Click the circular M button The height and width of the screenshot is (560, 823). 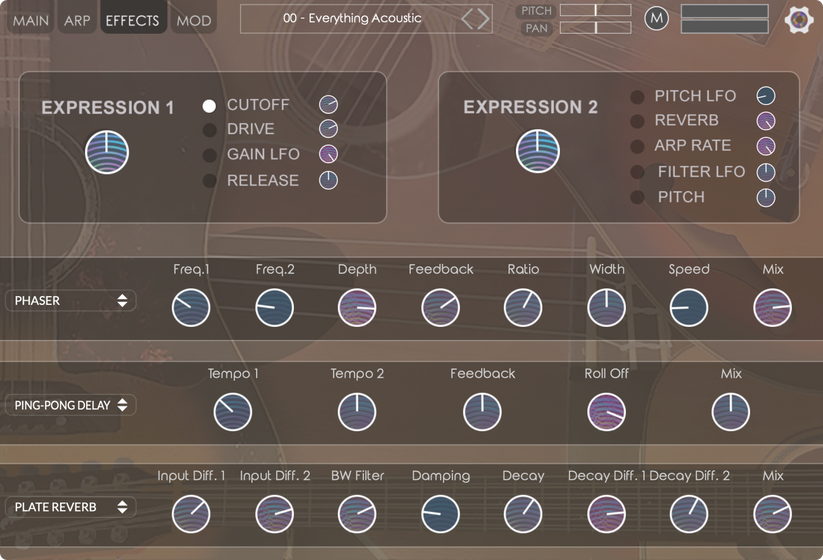pyautogui.click(x=656, y=18)
